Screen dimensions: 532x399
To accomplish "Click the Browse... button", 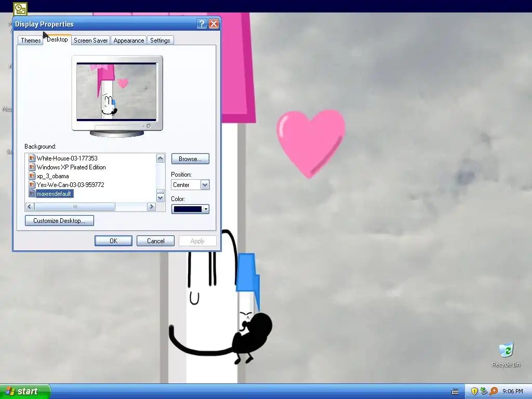I will tap(190, 159).
